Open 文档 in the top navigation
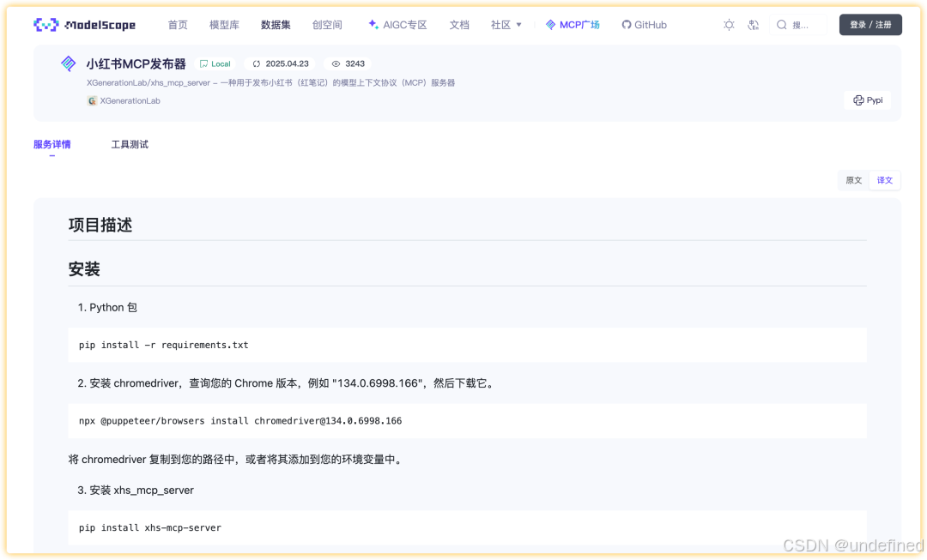 458,25
